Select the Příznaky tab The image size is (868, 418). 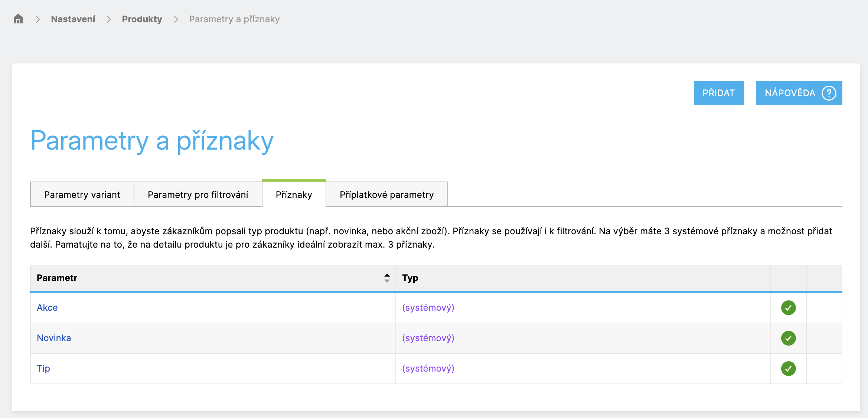point(294,195)
